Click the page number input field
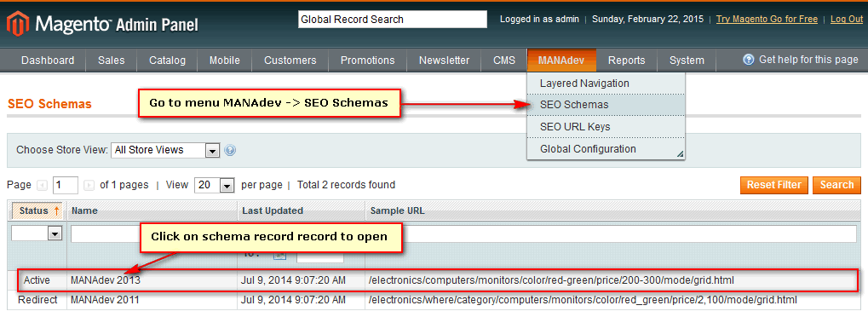The width and height of the screenshot is (868, 317). click(x=66, y=185)
